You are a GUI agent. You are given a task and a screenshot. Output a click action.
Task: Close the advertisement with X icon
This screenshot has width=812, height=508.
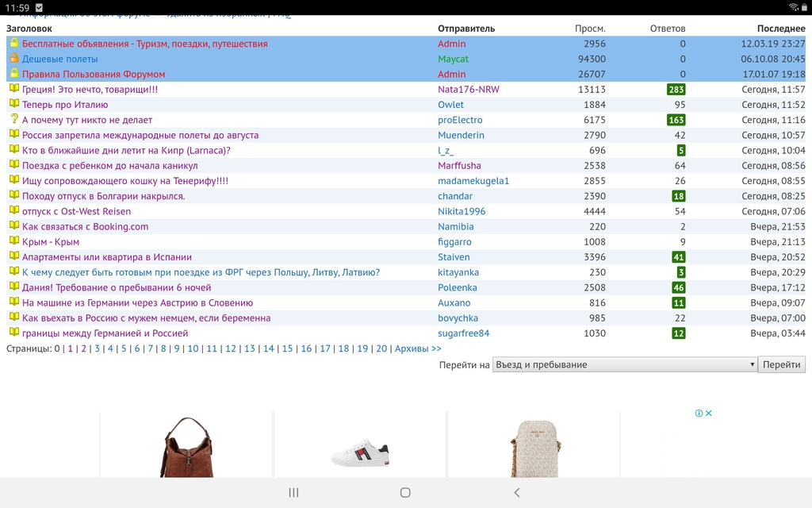709,413
